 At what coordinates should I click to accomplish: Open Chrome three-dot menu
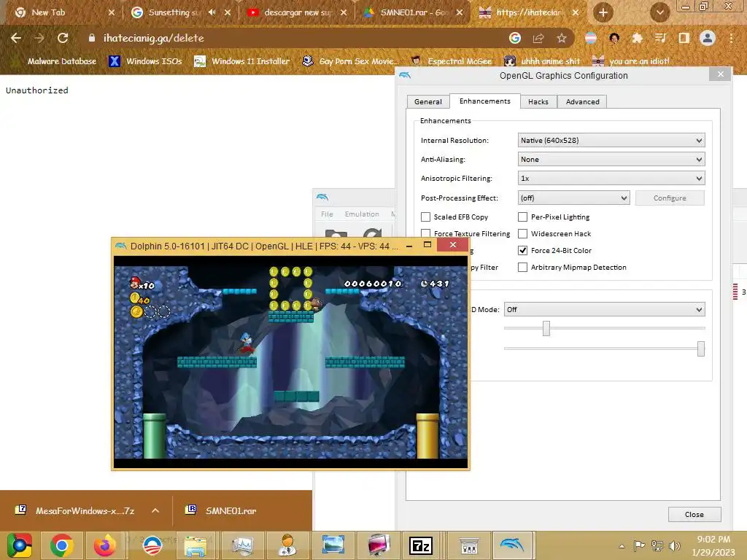(x=731, y=38)
